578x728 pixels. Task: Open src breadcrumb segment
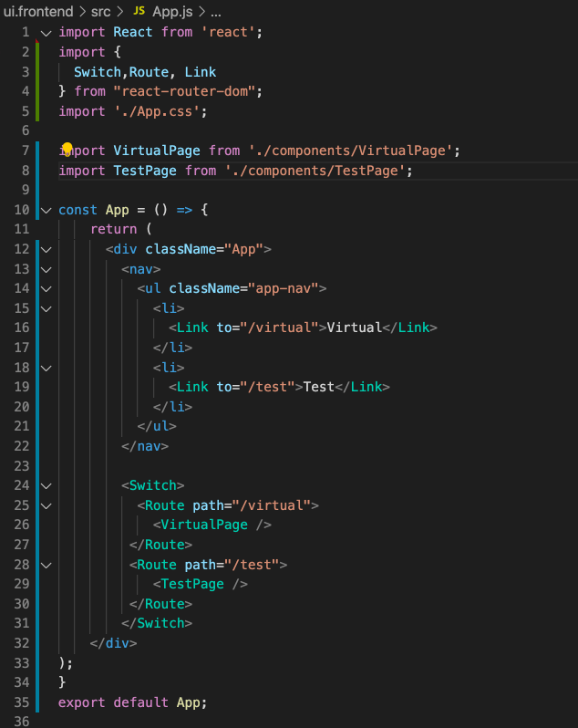pos(100,11)
